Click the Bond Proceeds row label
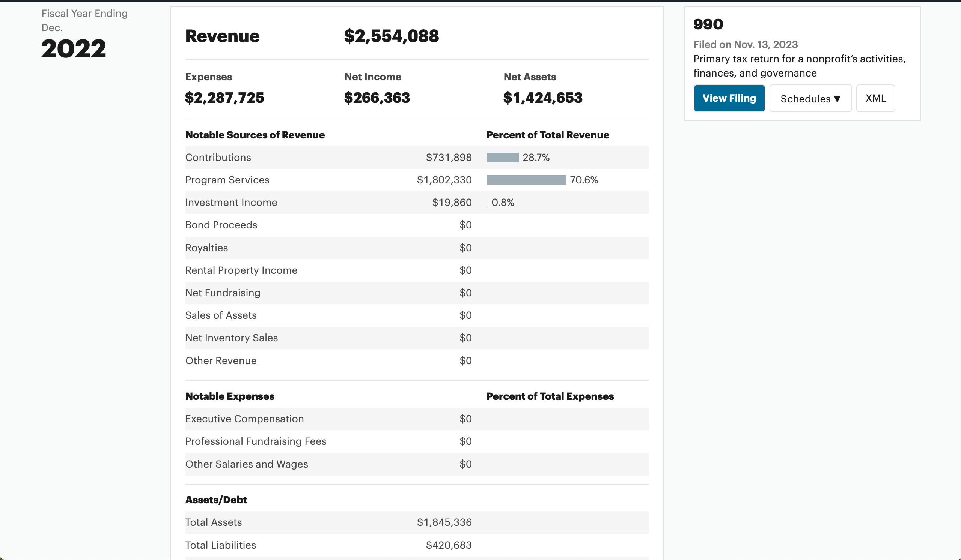961x560 pixels. tap(221, 225)
